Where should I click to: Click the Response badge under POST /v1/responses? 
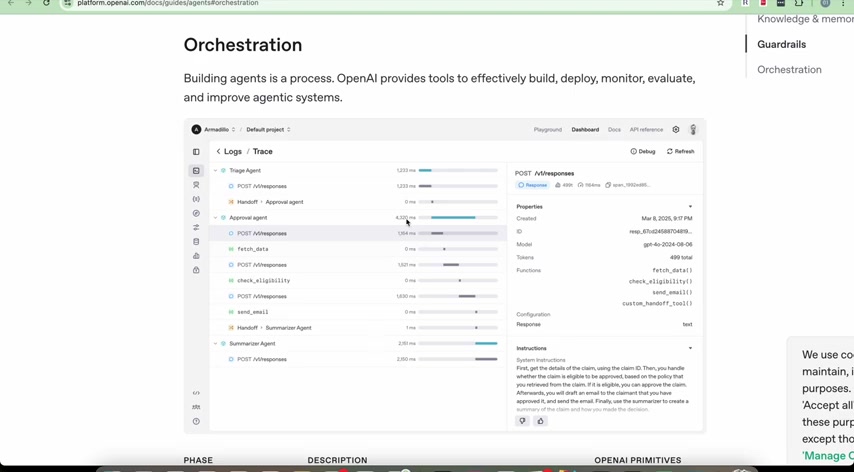(x=532, y=185)
